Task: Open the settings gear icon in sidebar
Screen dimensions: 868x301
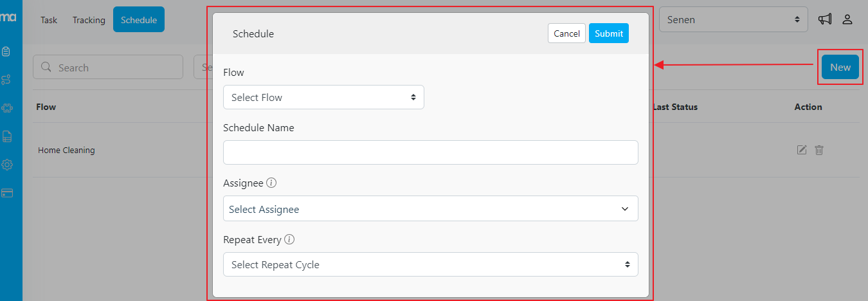Action: 7,165
